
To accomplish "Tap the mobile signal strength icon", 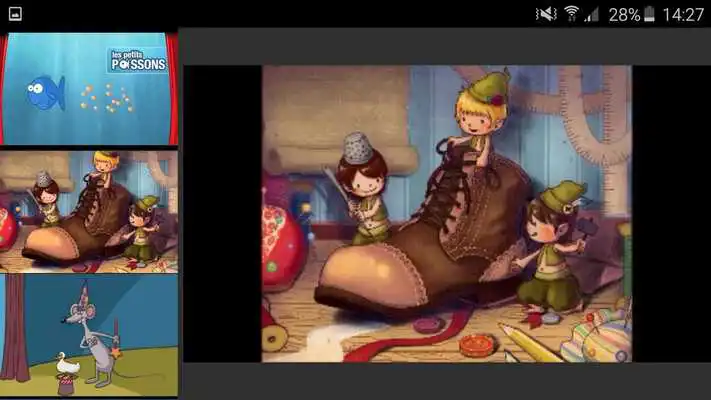I will [x=592, y=15].
